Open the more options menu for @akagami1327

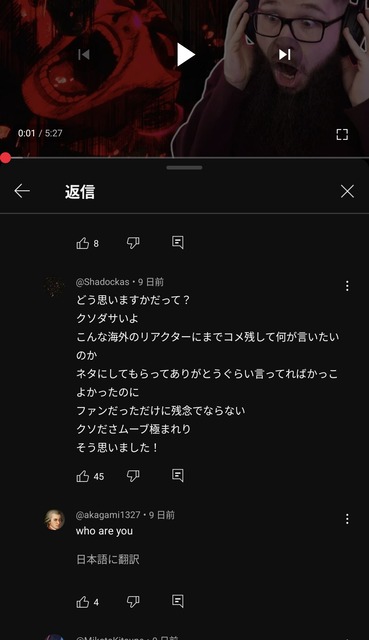point(347,519)
